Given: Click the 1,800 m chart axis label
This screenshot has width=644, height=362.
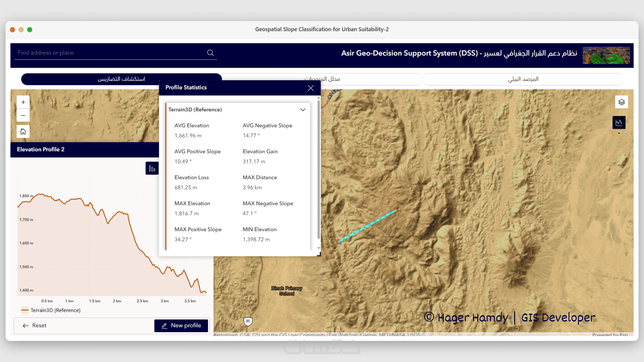Looking at the screenshot, I should [26, 196].
